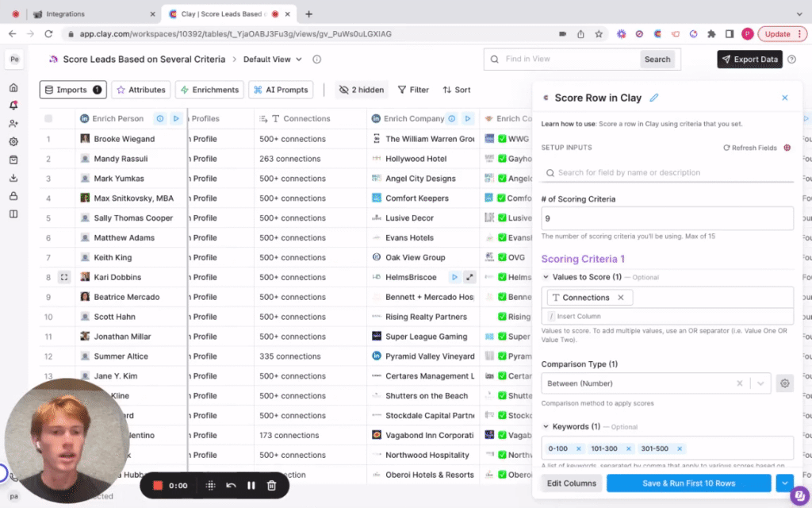Expand the Comparison Type Between (Number) dropdown

[x=760, y=383]
